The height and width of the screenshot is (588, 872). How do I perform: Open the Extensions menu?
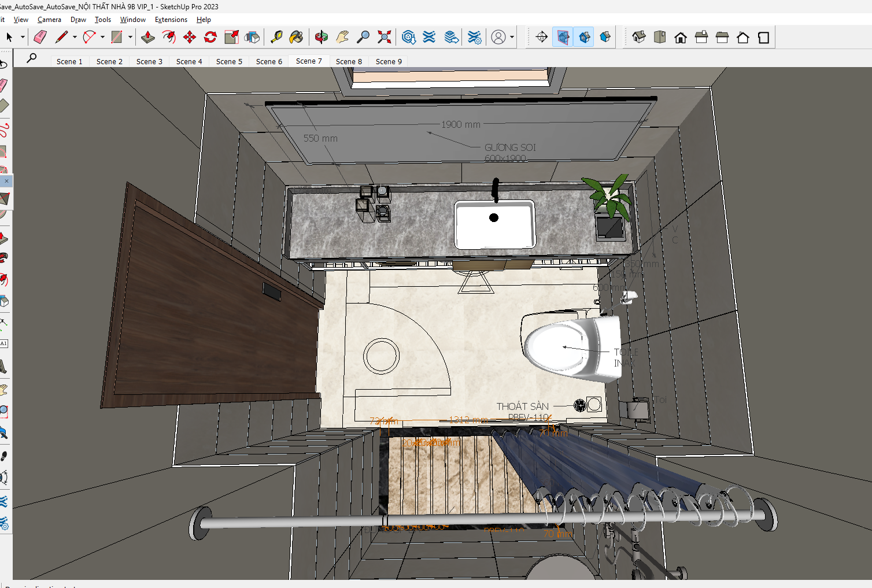[x=171, y=20]
